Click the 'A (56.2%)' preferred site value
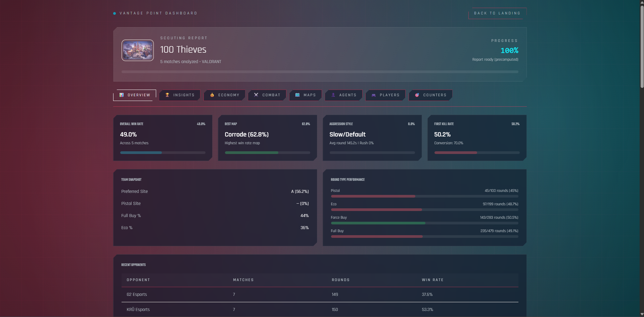This screenshot has height=317, width=644. [300, 192]
